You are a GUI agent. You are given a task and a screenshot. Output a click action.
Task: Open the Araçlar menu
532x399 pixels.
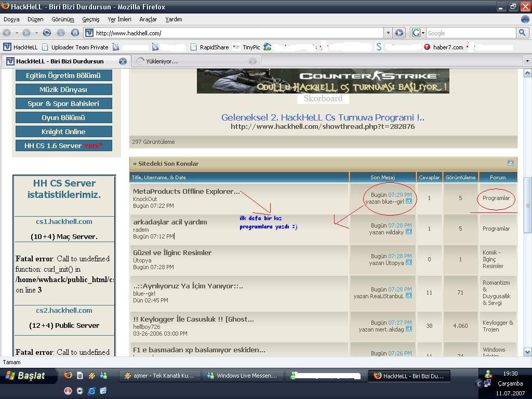148,19
